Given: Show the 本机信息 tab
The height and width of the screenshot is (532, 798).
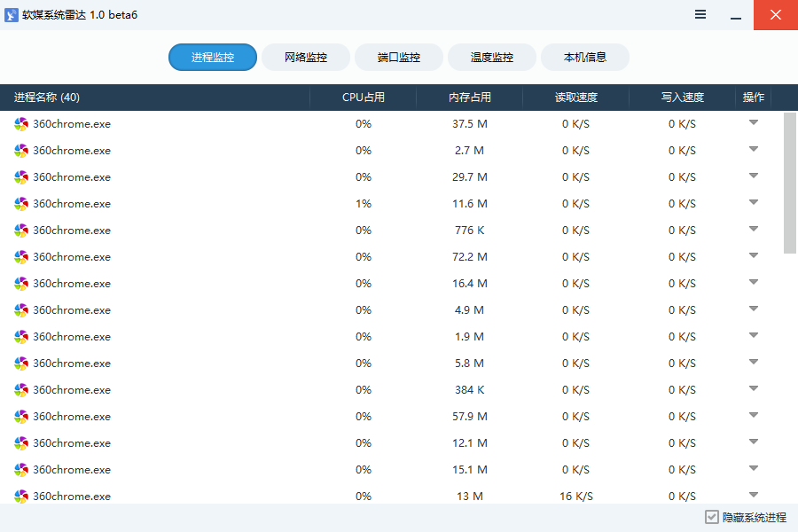Looking at the screenshot, I should click(585, 57).
